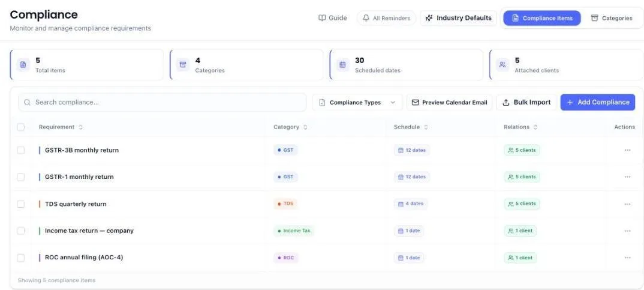The width and height of the screenshot is (644, 290).
Task: Click the Attached clients people icon
Action: pyautogui.click(x=502, y=65)
